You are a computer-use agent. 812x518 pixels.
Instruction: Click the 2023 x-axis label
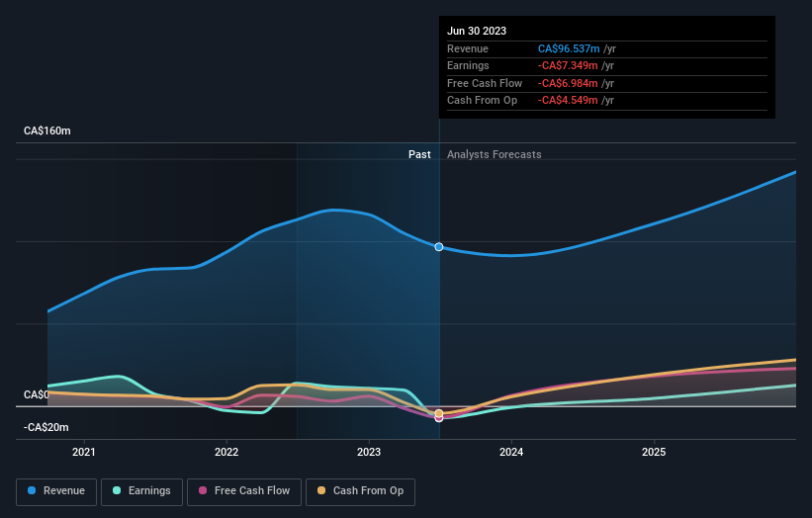369,453
